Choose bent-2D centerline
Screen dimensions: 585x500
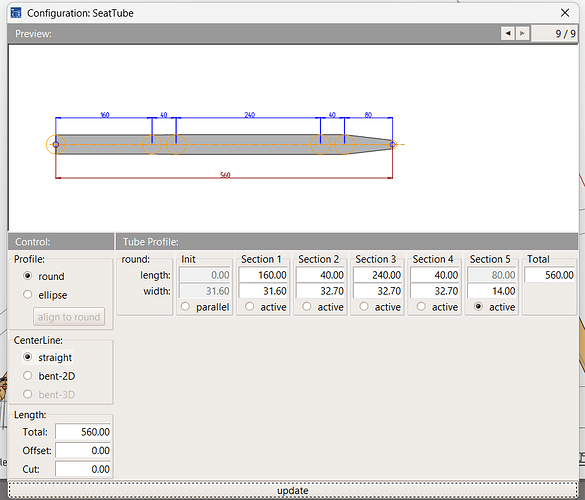[28, 376]
